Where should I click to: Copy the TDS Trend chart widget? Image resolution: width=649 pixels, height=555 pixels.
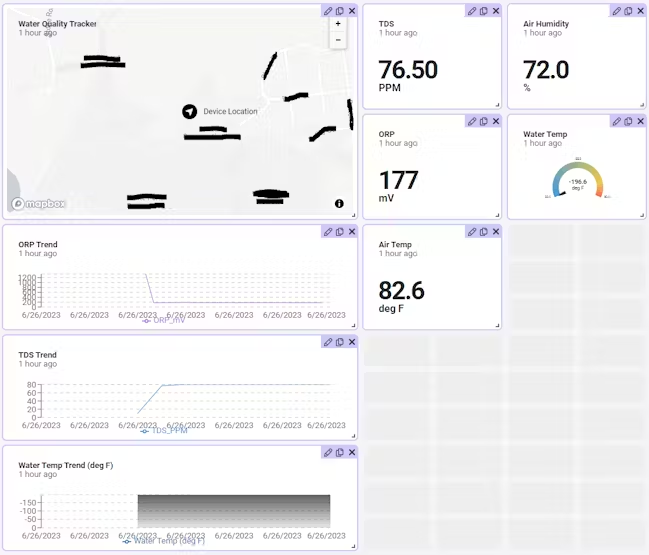(340, 342)
